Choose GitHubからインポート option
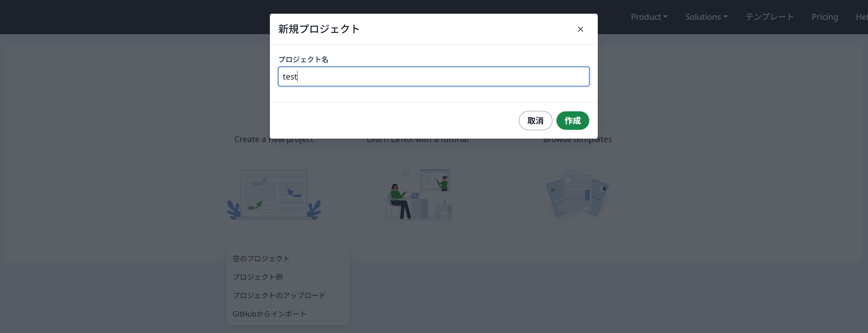 point(288,314)
